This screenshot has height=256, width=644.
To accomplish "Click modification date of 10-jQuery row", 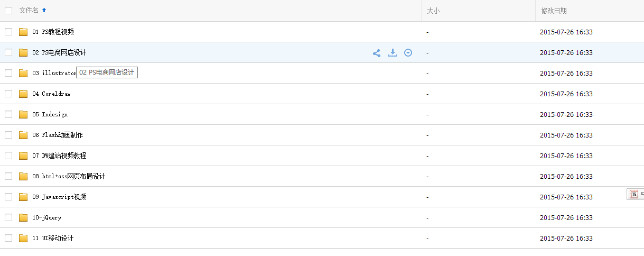I will coord(566,218).
